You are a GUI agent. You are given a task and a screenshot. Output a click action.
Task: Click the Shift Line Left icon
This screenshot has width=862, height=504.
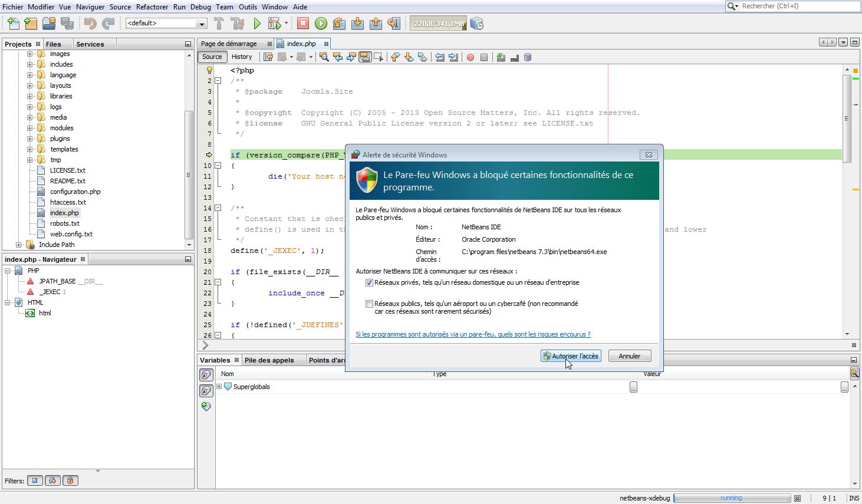pyautogui.click(x=440, y=57)
